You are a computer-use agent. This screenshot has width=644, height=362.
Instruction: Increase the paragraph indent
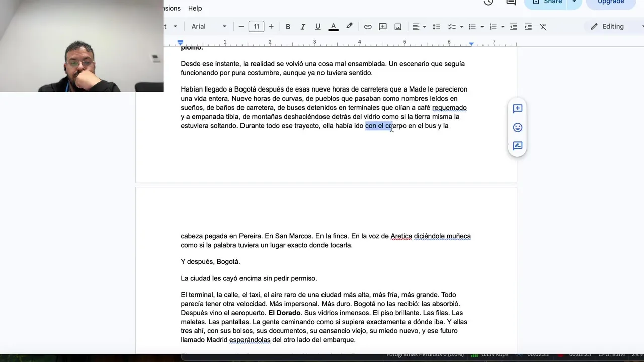click(x=528, y=27)
